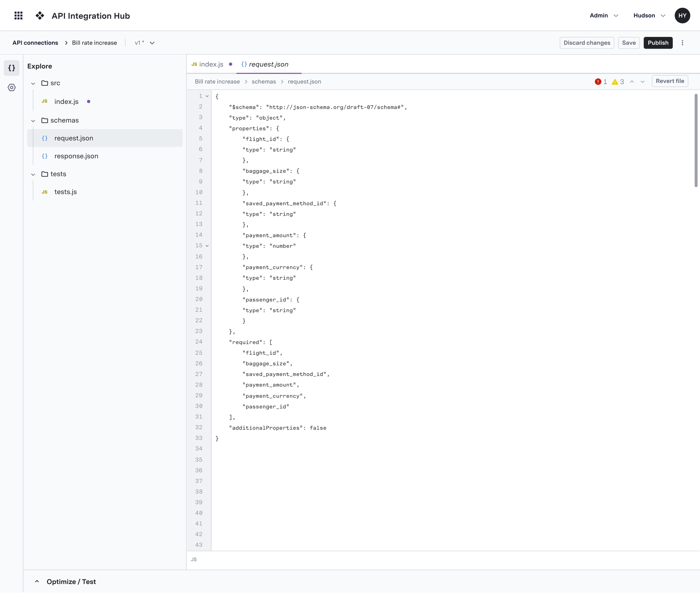Jump to next problem with down arrow

click(x=643, y=82)
